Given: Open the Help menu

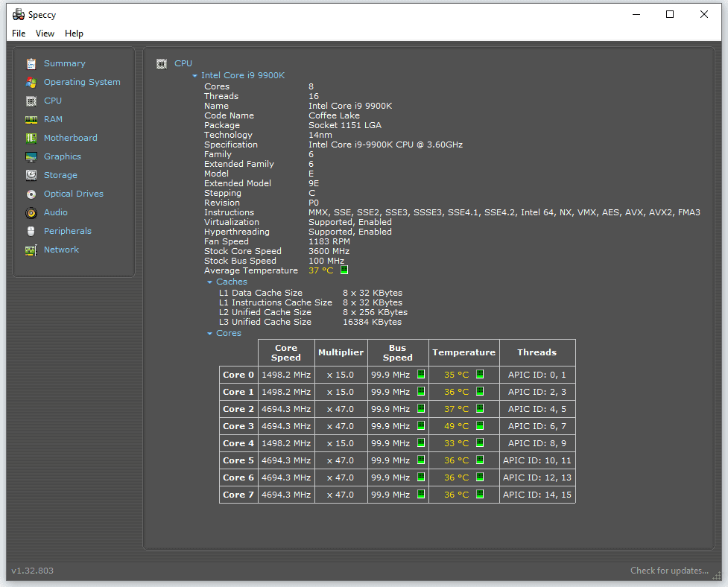Looking at the screenshot, I should [74, 34].
